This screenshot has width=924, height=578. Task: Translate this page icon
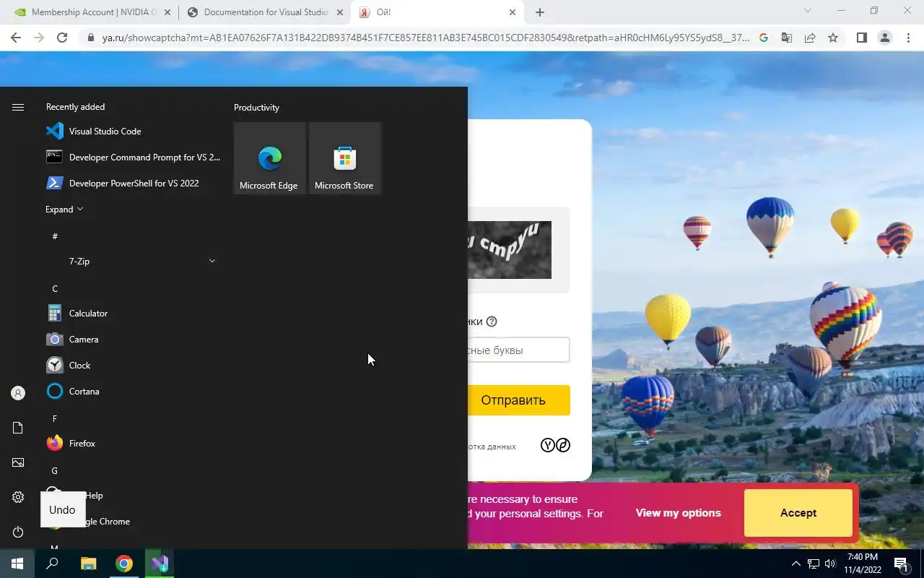click(787, 38)
